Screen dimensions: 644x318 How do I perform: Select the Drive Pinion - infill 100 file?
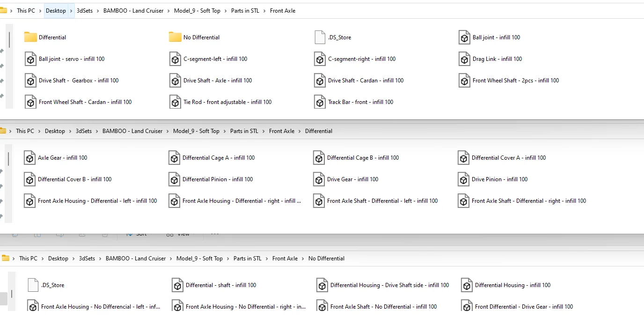tap(499, 179)
